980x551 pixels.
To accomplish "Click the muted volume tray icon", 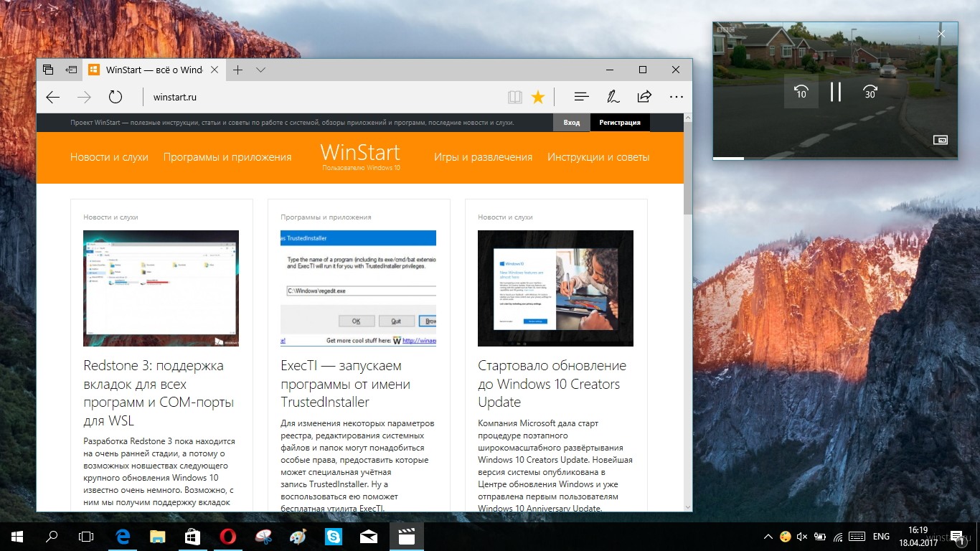I will tap(802, 537).
